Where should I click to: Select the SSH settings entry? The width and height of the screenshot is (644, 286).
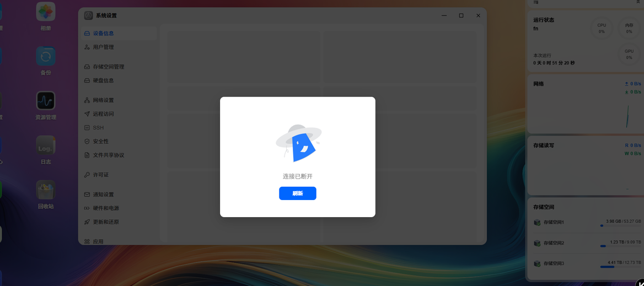pyautogui.click(x=119, y=128)
